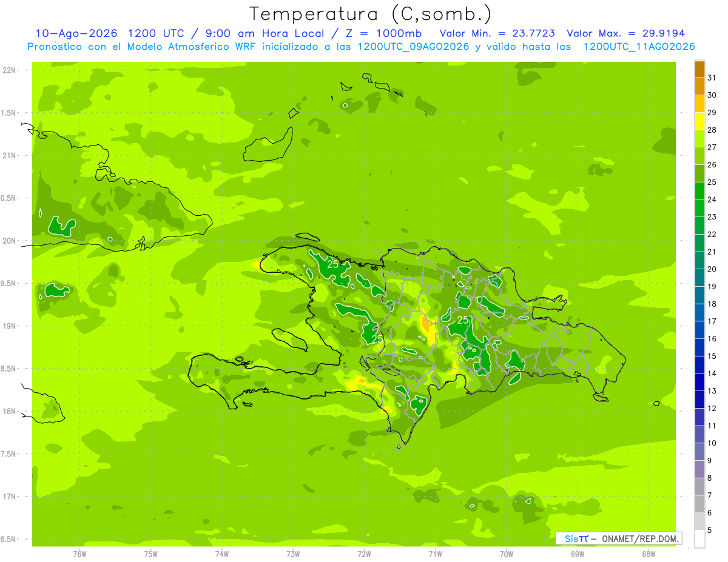Click the '1200UTC_11AGO2026' valid-until time text
This screenshot has height=562, width=728.
click(x=639, y=47)
